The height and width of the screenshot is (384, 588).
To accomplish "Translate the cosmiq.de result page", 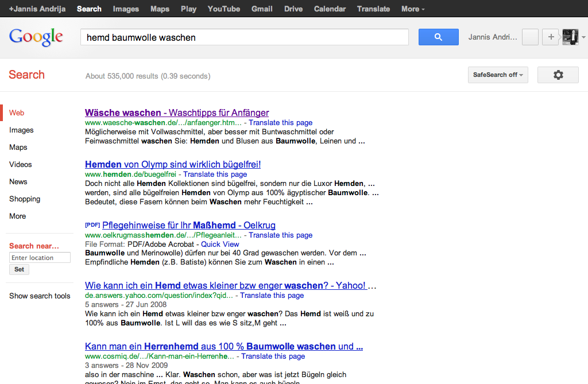I will click(x=273, y=356).
